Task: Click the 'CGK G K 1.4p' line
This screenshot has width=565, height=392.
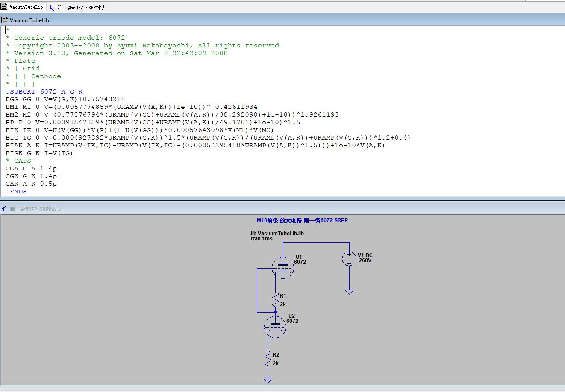Action: tap(31, 176)
